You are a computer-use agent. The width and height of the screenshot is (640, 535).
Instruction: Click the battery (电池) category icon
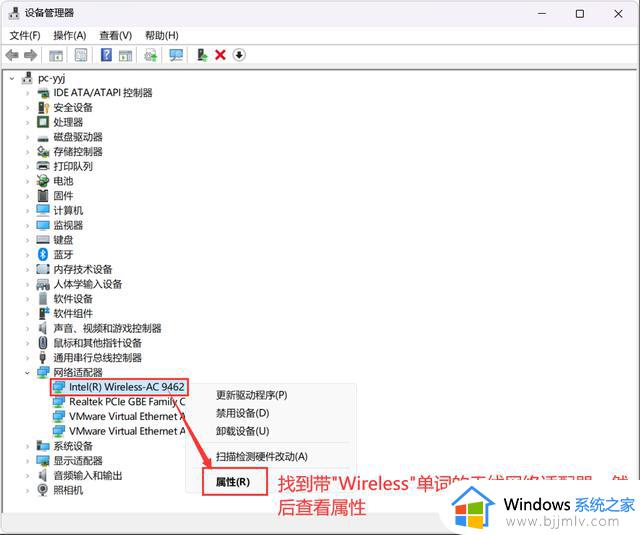click(43, 181)
